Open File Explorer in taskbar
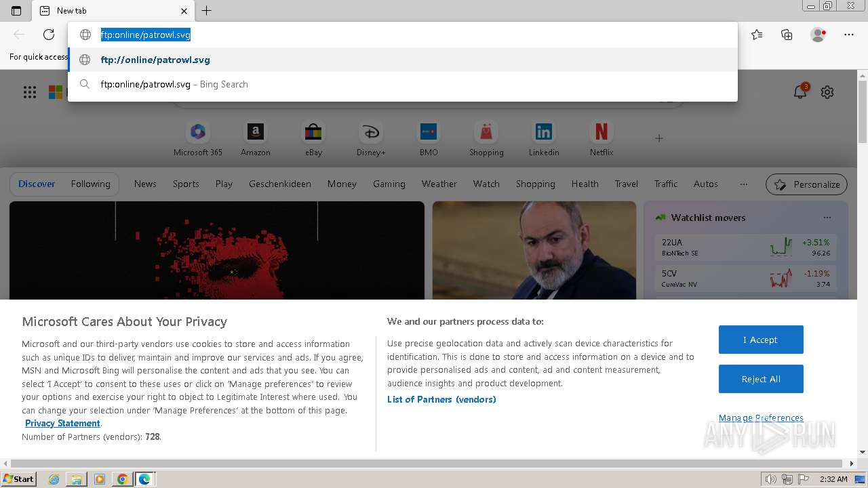Screen dimensions: 868x488 click(x=77, y=479)
